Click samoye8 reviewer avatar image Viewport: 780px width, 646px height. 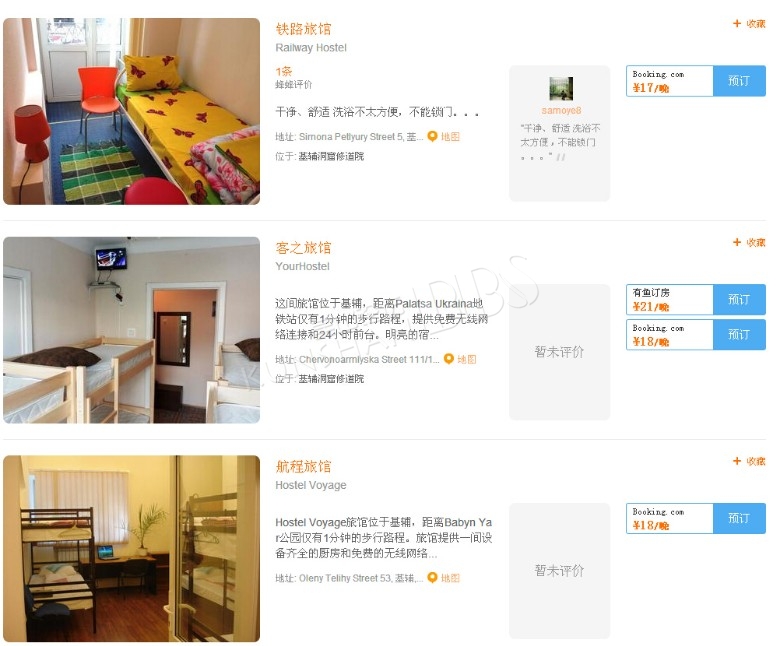pyautogui.click(x=561, y=89)
